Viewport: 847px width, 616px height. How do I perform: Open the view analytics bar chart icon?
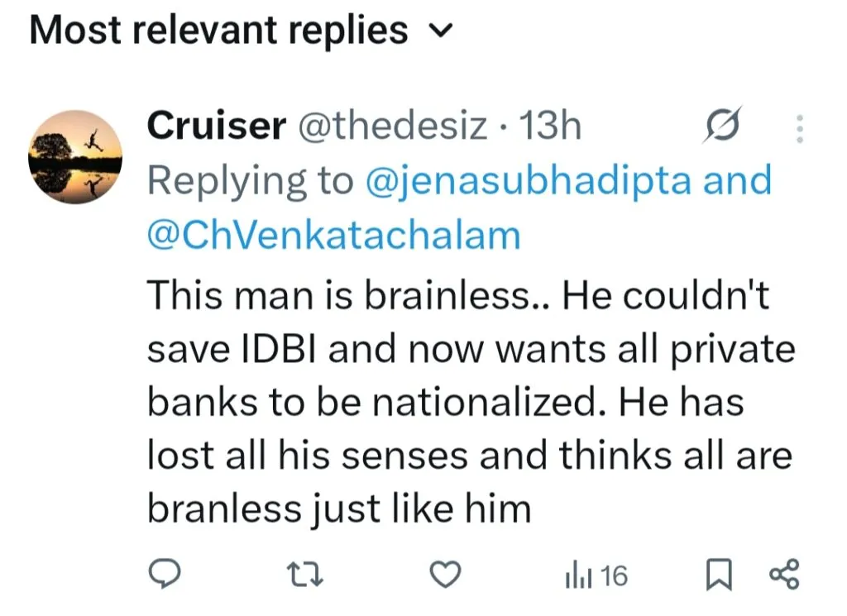576,575
